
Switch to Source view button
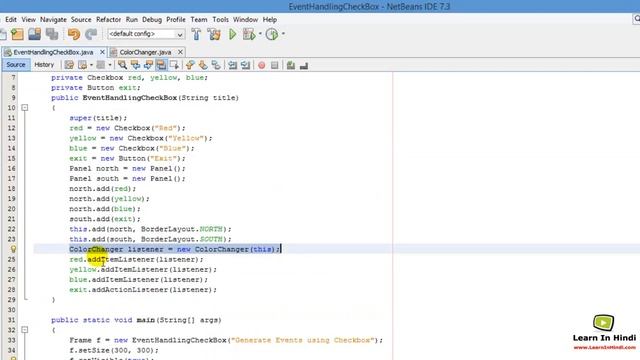coord(16,64)
